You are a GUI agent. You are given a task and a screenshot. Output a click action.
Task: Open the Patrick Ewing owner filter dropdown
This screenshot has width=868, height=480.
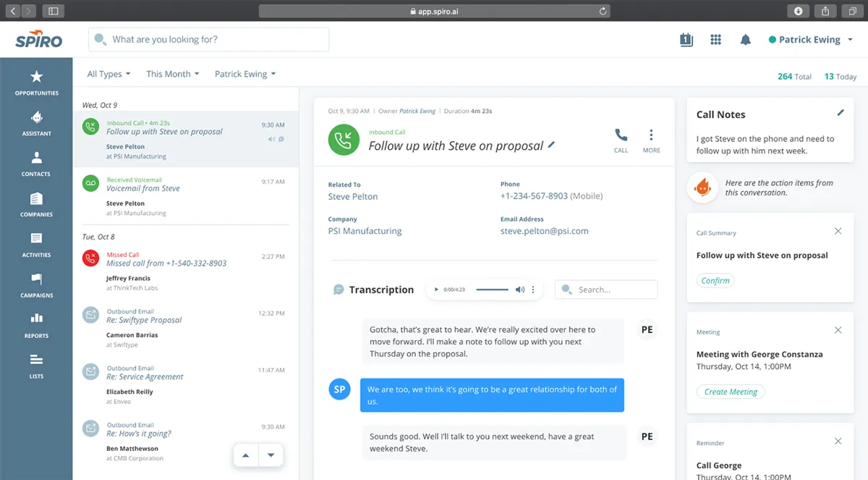pos(244,74)
